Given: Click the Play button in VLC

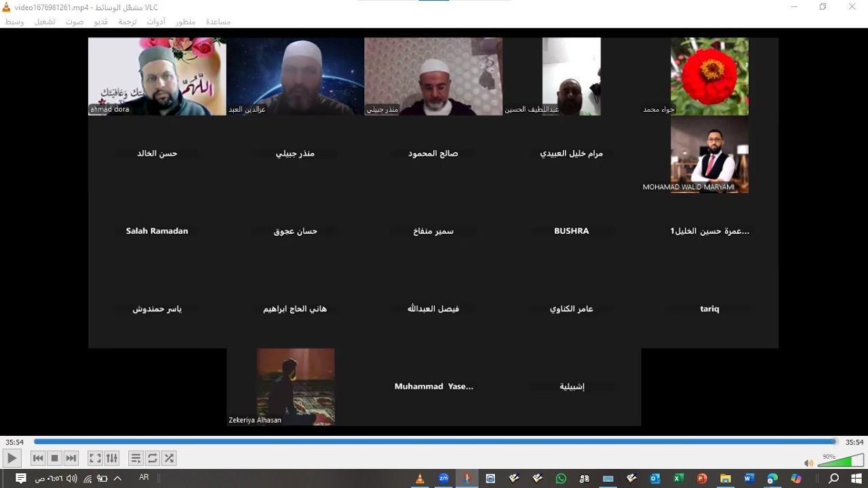Looking at the screenshot, I should tap(12, 458).
